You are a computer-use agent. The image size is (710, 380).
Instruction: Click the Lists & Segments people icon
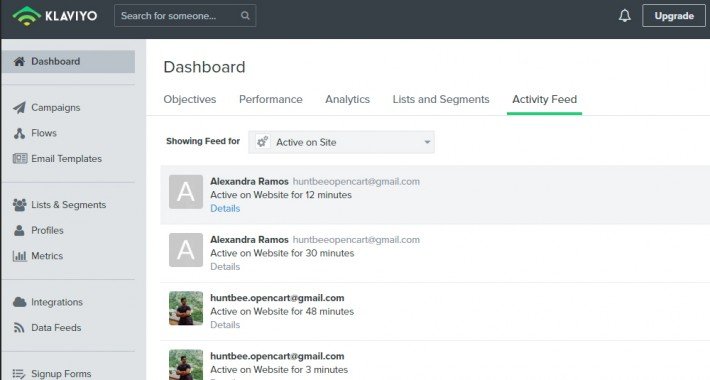(19, 205)
